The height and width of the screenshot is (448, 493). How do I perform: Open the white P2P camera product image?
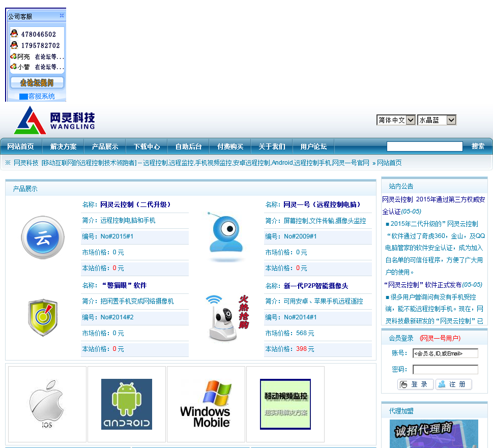pos(222,318)
